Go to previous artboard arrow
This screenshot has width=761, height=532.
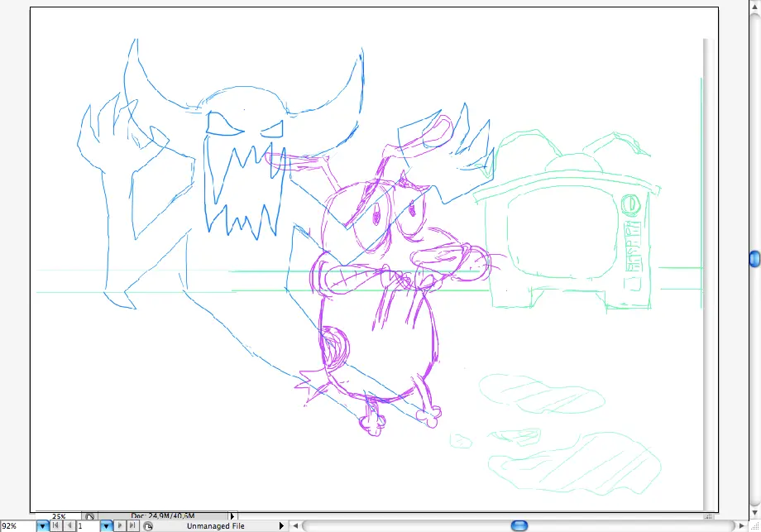pyautogui.click(x=69, y=525)
